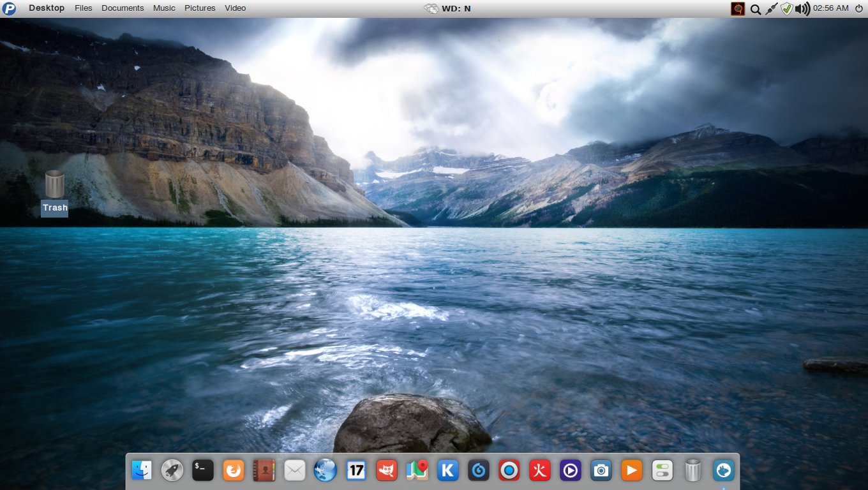The width and height of the screenshot is (868, 490).
Task: Open the toggle switches settings icon
Action: click(x=662, y=471)
